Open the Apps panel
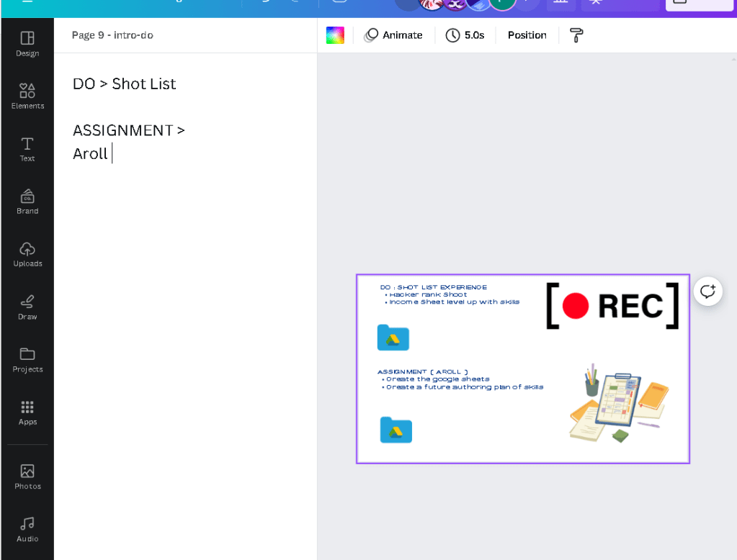The image size is (737, 560). [x=27, y=412]
